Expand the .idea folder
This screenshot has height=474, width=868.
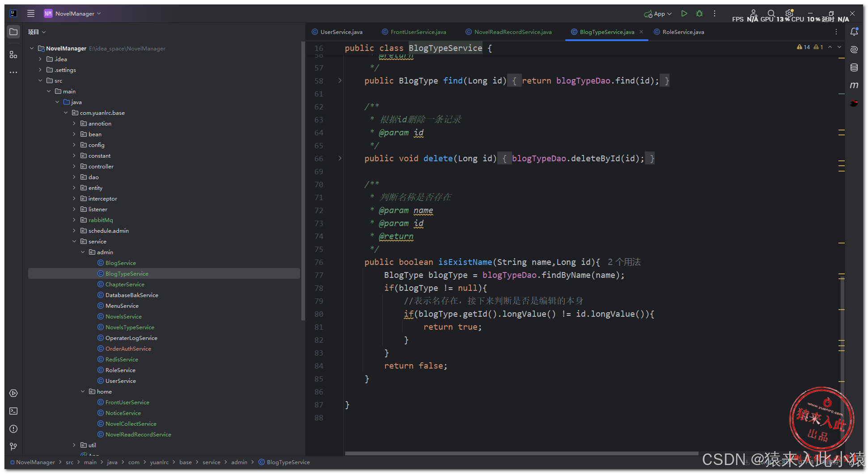coord(40,59)
